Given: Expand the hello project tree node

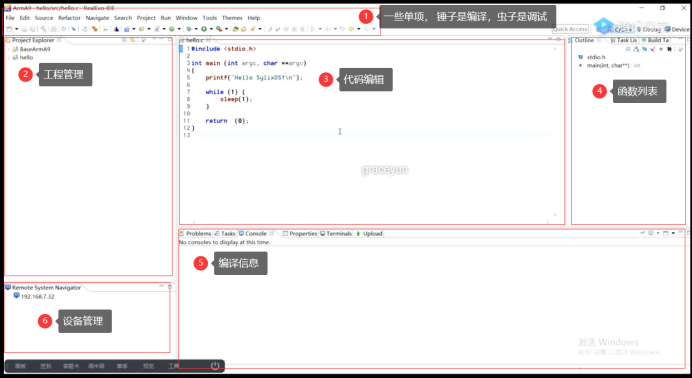Looking at the screenshot, I should pos(8,57).
